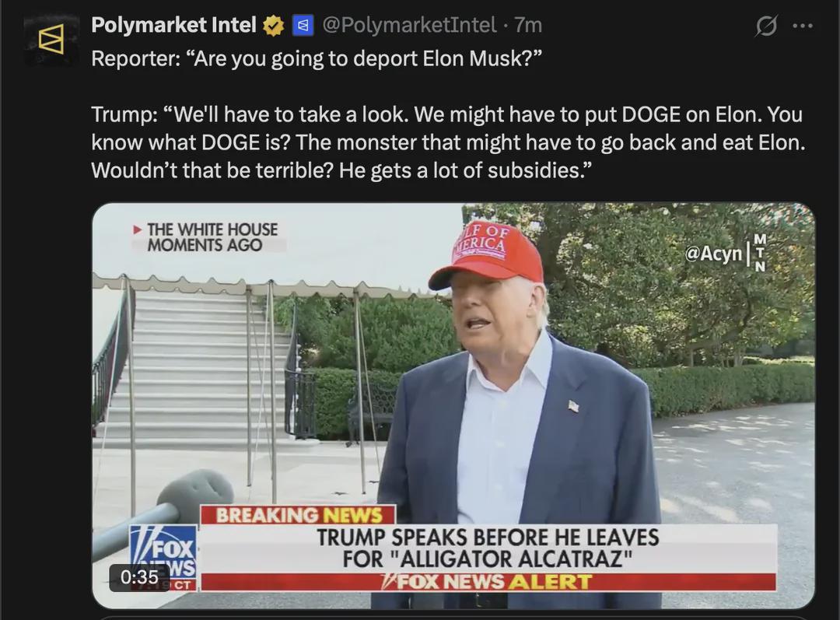Click the BREAKING NEWS banner
840x620 pixels.
click(299, 515)
